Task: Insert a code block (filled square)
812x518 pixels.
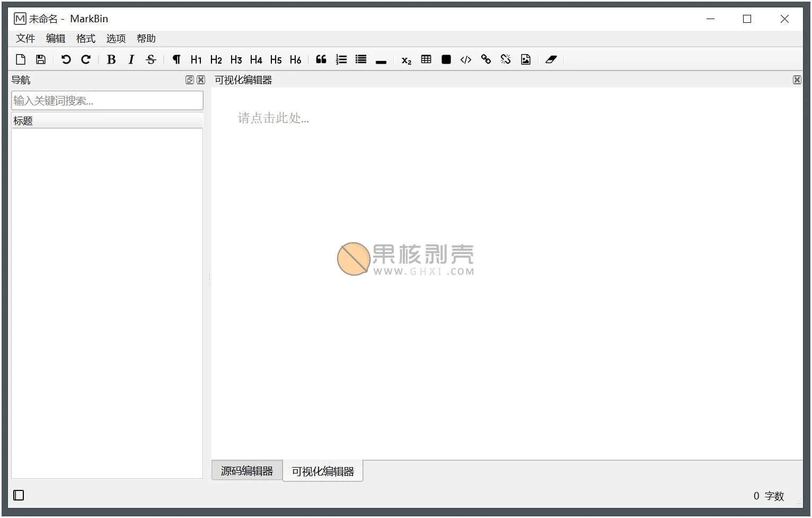Action: pyautogui.click(x=446, y=59)
